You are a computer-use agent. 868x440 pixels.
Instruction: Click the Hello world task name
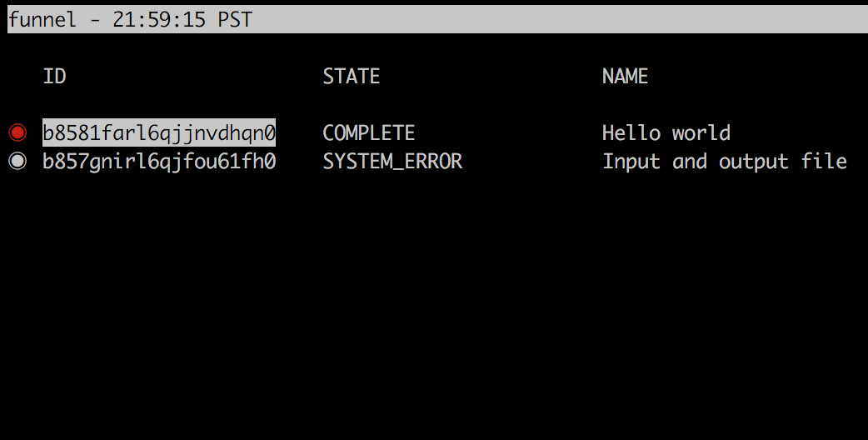tap(666, 132)
